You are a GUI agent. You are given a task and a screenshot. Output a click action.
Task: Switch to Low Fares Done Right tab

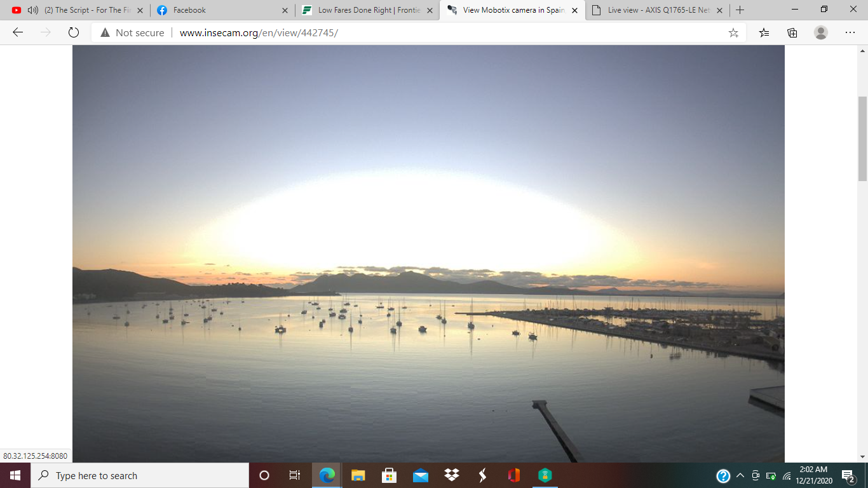(361, 10)
